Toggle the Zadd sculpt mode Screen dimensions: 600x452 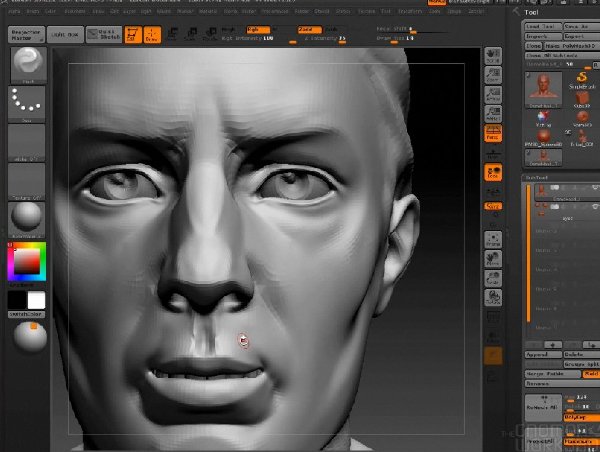pos(310,29)
